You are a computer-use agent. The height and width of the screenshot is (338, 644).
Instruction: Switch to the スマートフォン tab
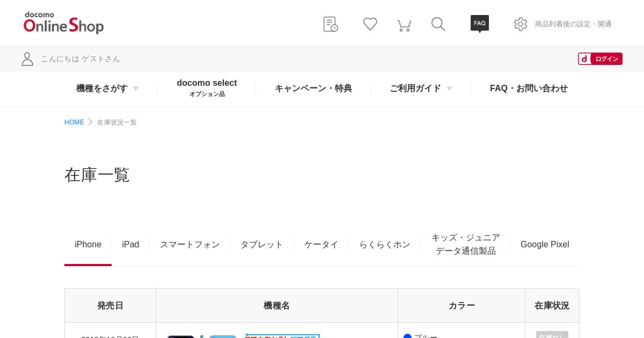click(190, 245)
